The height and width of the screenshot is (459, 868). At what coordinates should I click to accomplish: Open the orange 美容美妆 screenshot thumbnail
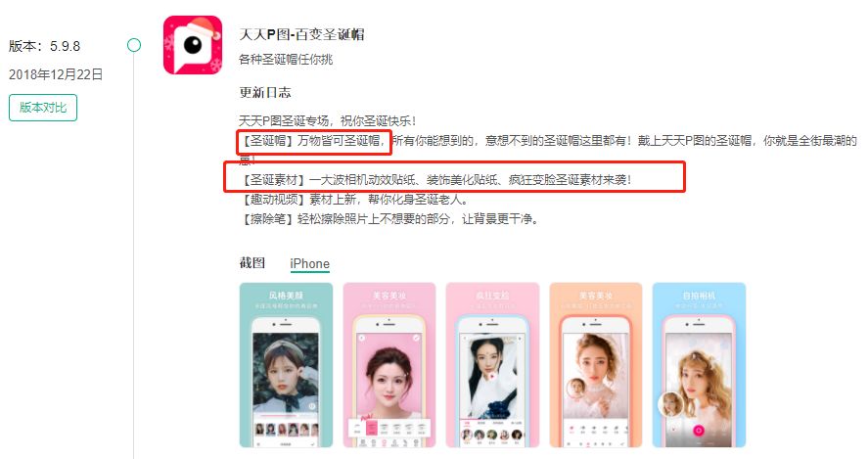click(596, 365)
